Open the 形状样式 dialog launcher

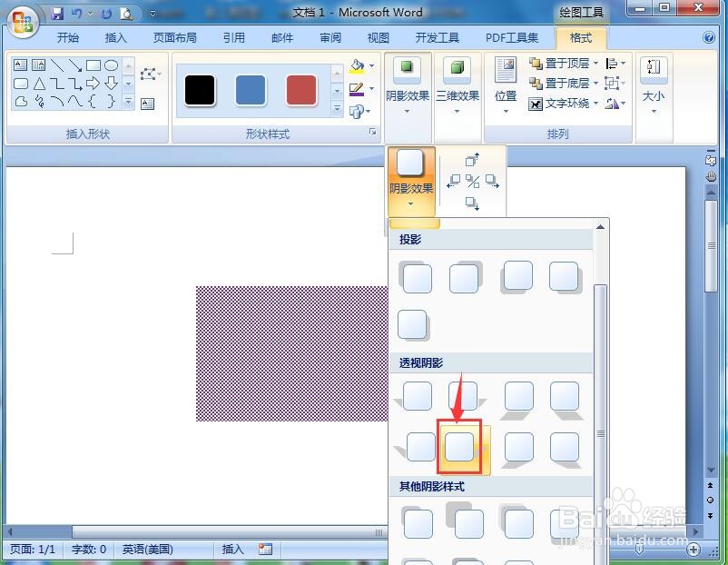[x=372, y=133]
